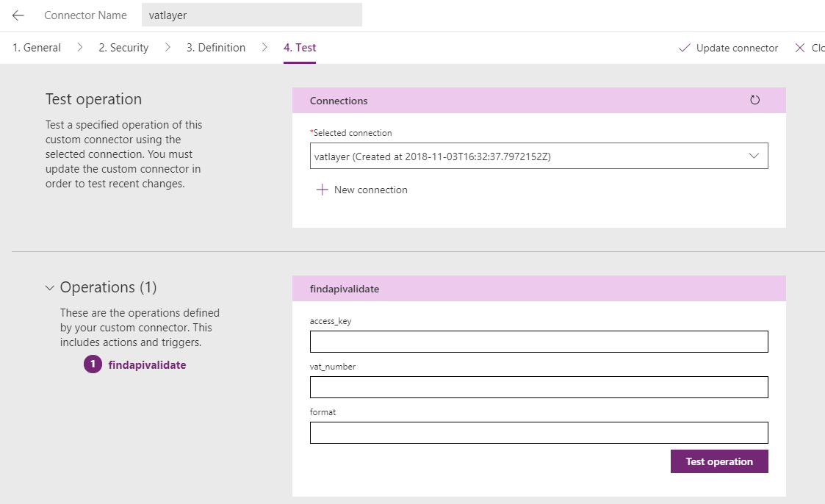
Task: Click into the vat_number field
Action: click(538, 387)
